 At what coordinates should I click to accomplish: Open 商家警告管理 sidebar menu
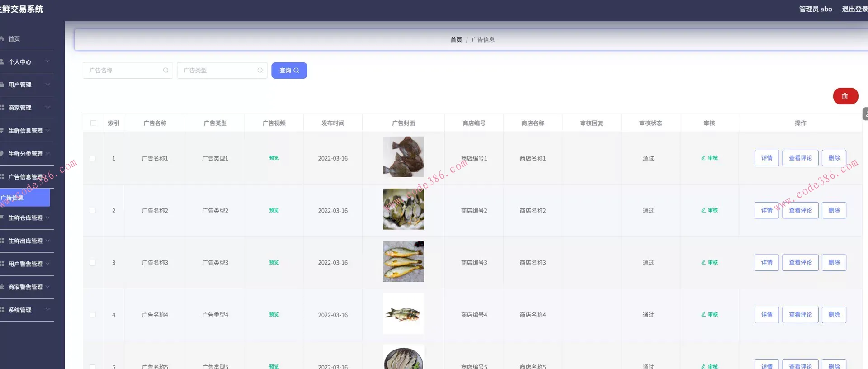coord(25,287)
